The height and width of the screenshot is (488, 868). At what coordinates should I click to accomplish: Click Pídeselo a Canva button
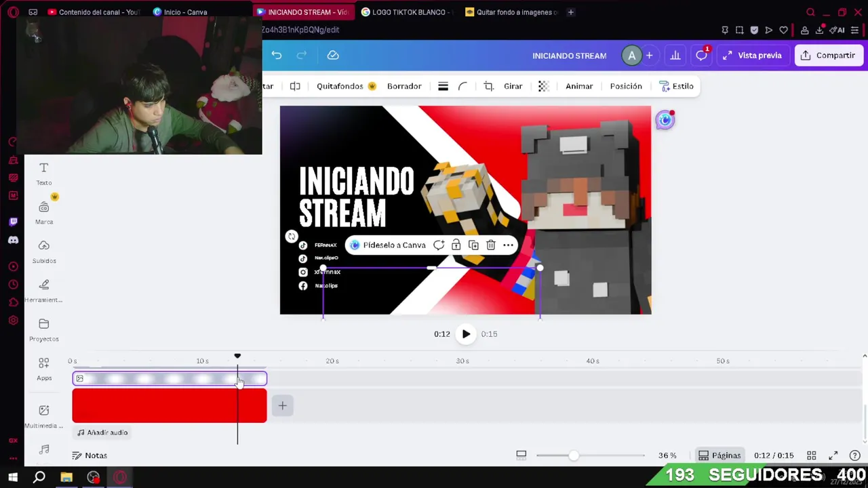pos(387,245)
